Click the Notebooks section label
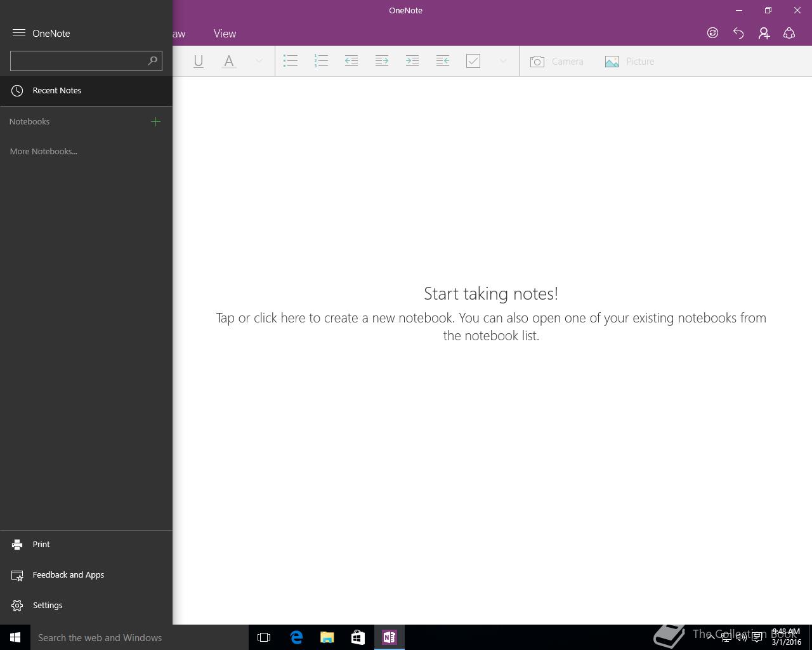This screenshot has width=812, height=650. coord(29,121)
